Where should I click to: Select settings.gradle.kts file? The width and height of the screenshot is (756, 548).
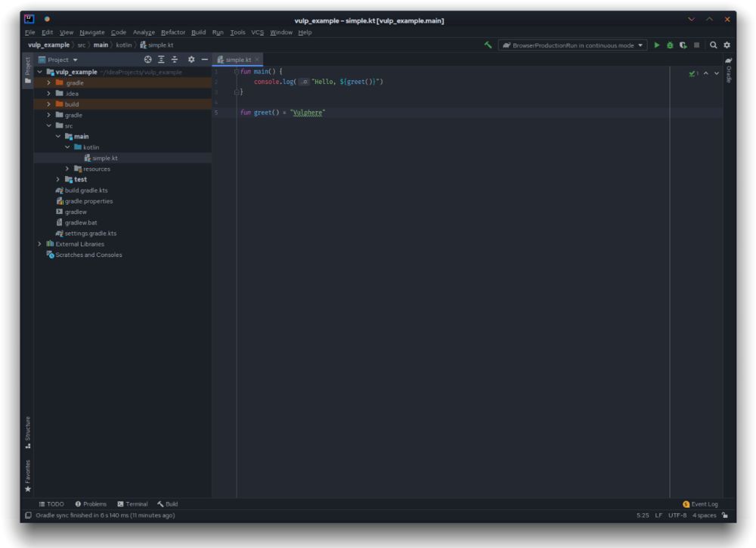pos(91,234)
